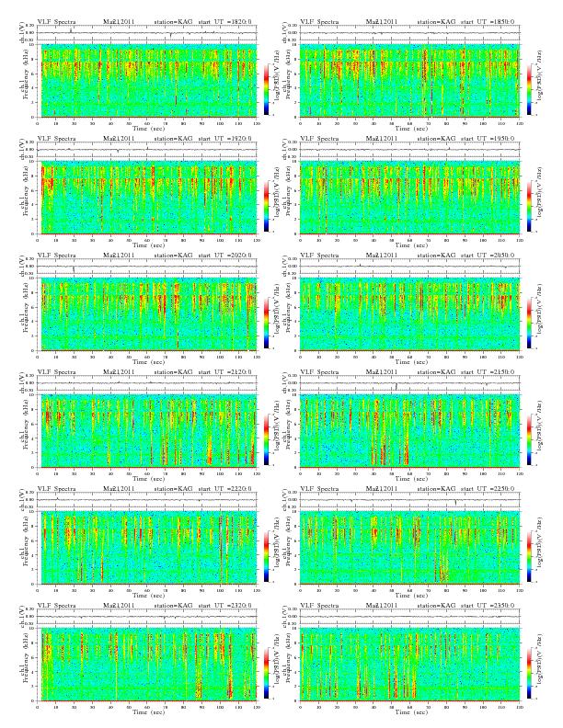Open the spectrogram starting UT 1820
The height and width of the screenshot is (728, 563).
click(x=147, y=80)
